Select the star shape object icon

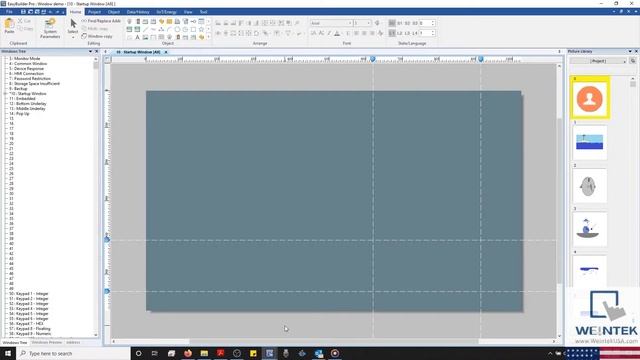click(201, 29)
